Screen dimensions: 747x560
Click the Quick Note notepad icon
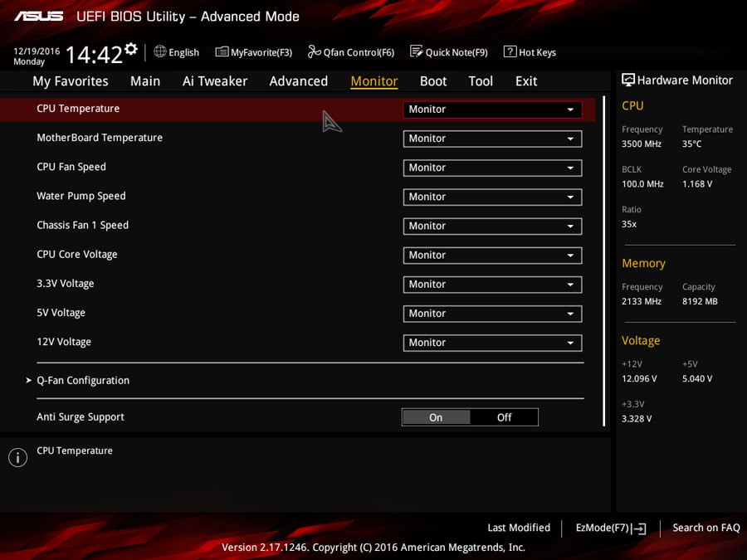tap(416, 51)
